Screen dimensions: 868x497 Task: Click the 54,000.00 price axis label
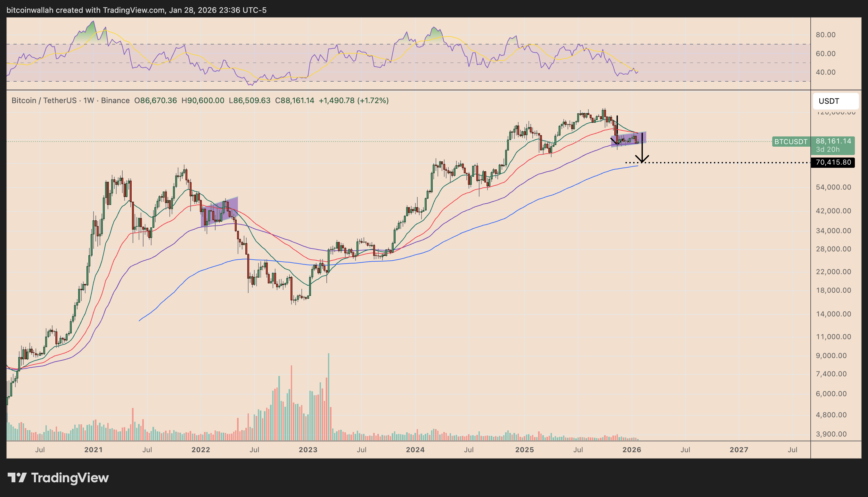coord(833,187)
